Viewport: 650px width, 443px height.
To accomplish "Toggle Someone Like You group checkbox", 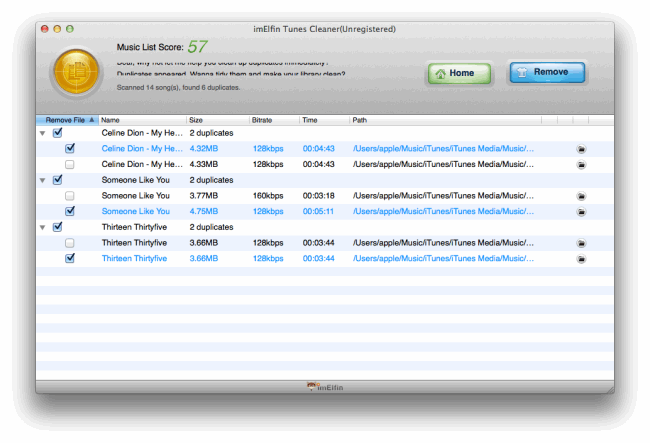I will (x=58, y=180).
